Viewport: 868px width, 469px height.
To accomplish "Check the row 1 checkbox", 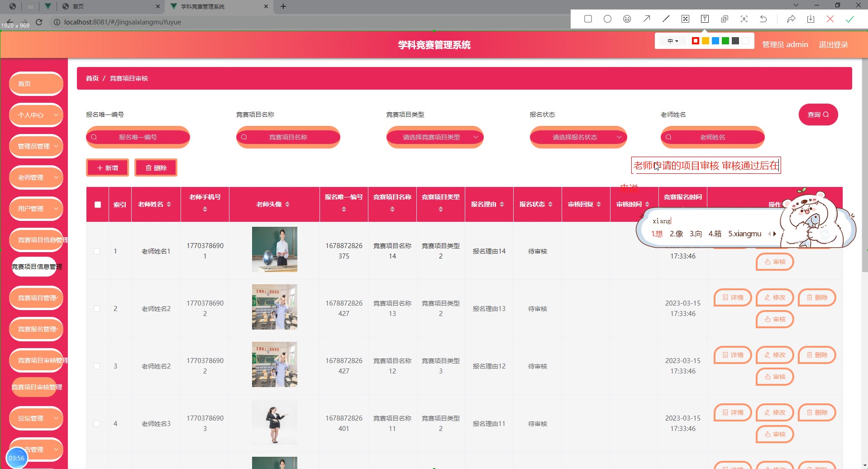I will [x=97, y=251].
